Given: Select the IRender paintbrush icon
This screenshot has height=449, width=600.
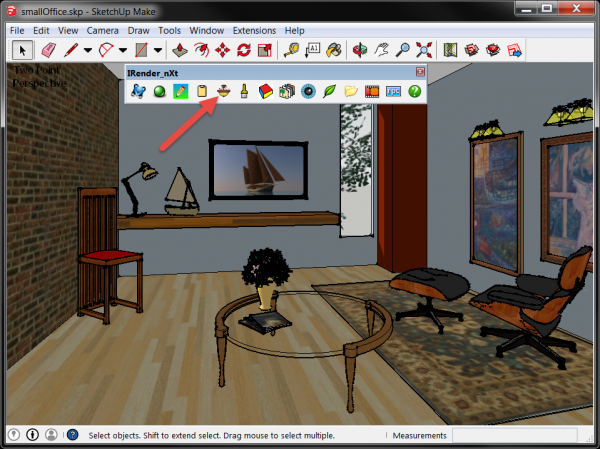Looking at the screenshot, I should click(244, 91).
